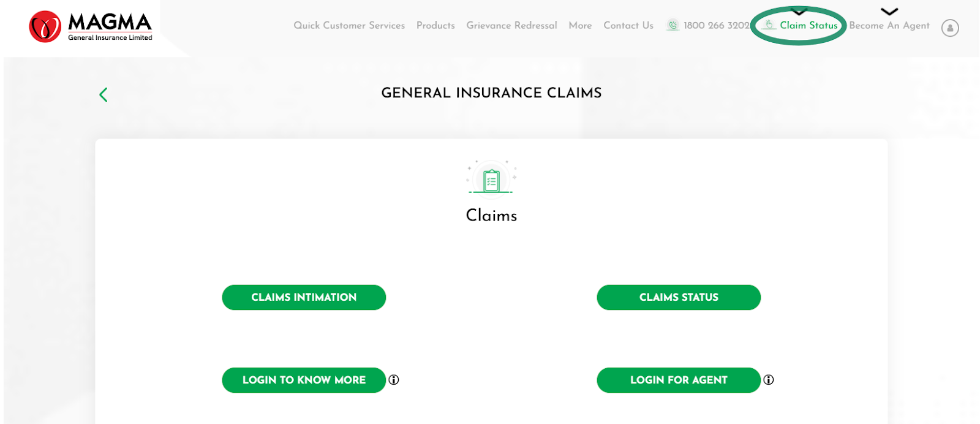Open the Products navigation item
Image resolution: width=980 pixels, height=424 pixels.
point(435,26)
